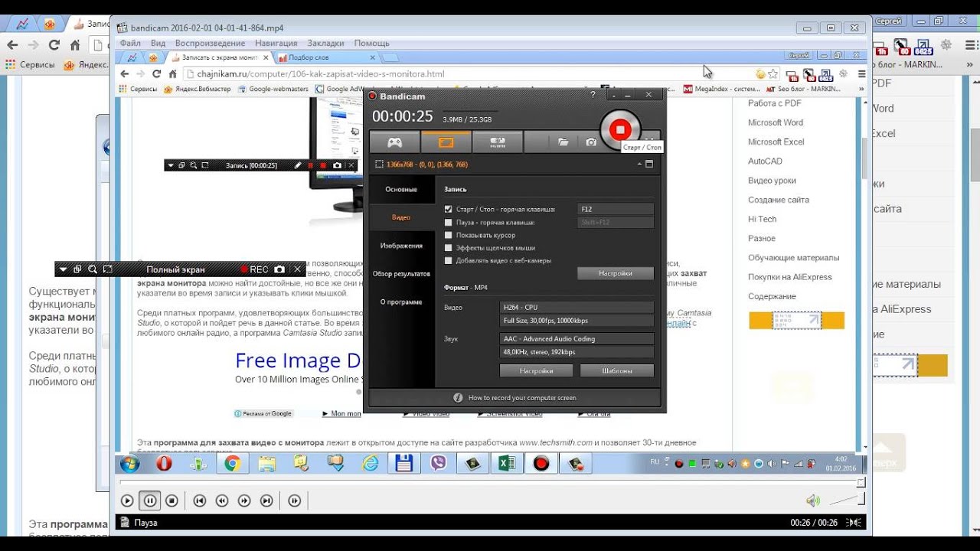Click the rewind button in the media player
The height and width of the screenshot is (551, 980).
[x=222, y=500]
